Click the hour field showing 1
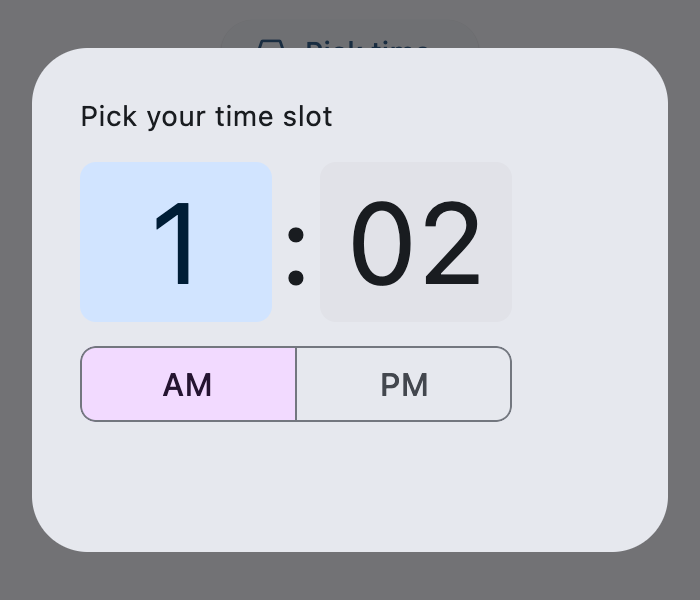This screenshot has width=700, height=600. pyautogui.click(x=176, y=242)
